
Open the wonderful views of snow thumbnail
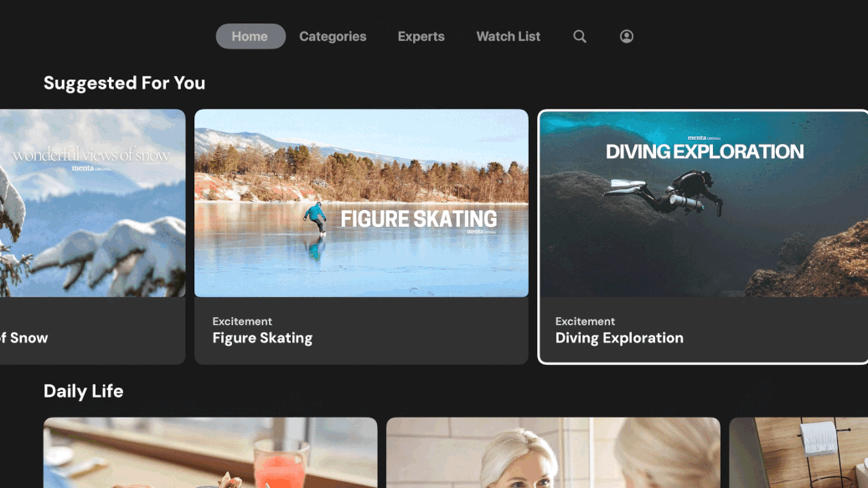[92, 203]
